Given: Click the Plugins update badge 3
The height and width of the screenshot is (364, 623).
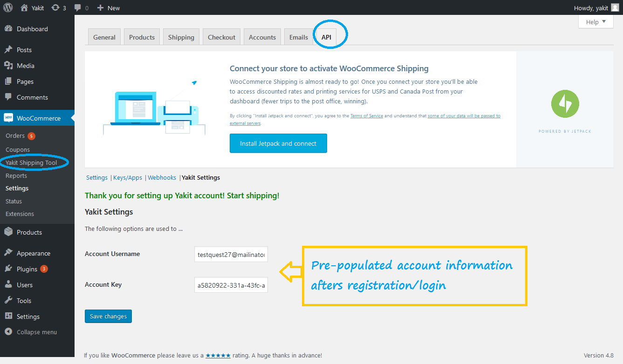Looking at the screenshot, I should tap(44, 269).
